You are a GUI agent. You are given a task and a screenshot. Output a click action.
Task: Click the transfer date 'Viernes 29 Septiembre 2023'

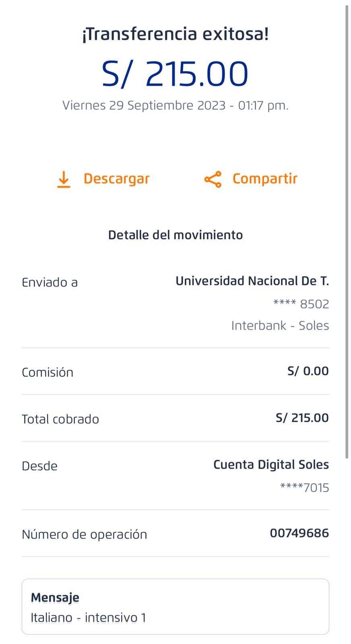pyautogui.click(x=144, y=105)
